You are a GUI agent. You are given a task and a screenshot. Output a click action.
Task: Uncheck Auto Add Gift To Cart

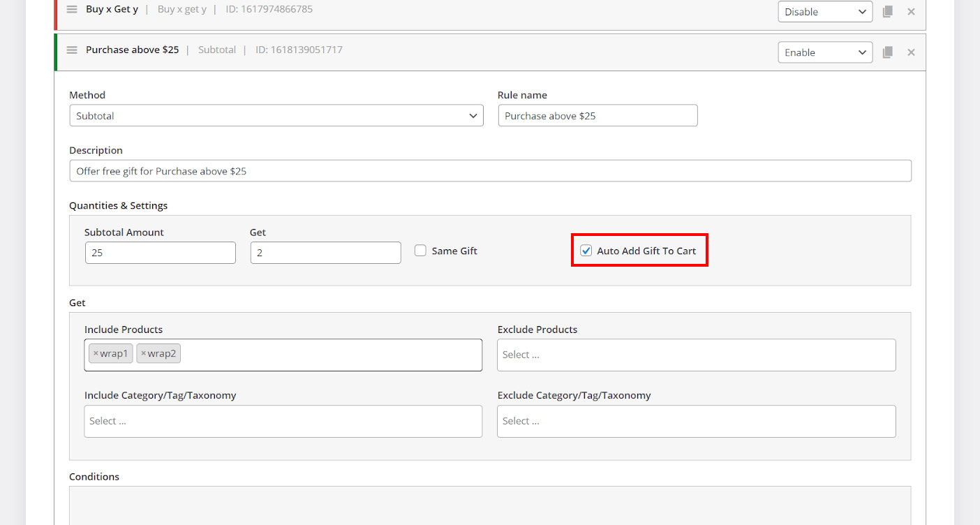(x=586, y=251)
